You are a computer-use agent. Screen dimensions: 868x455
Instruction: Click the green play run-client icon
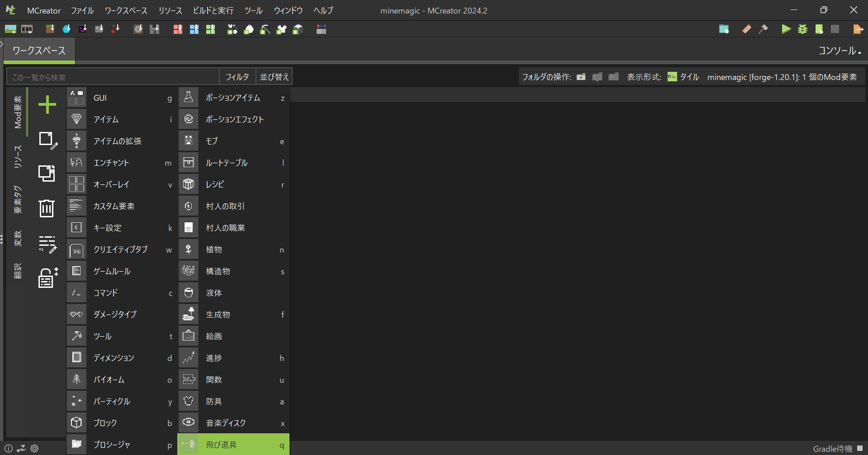click(786, 29)
